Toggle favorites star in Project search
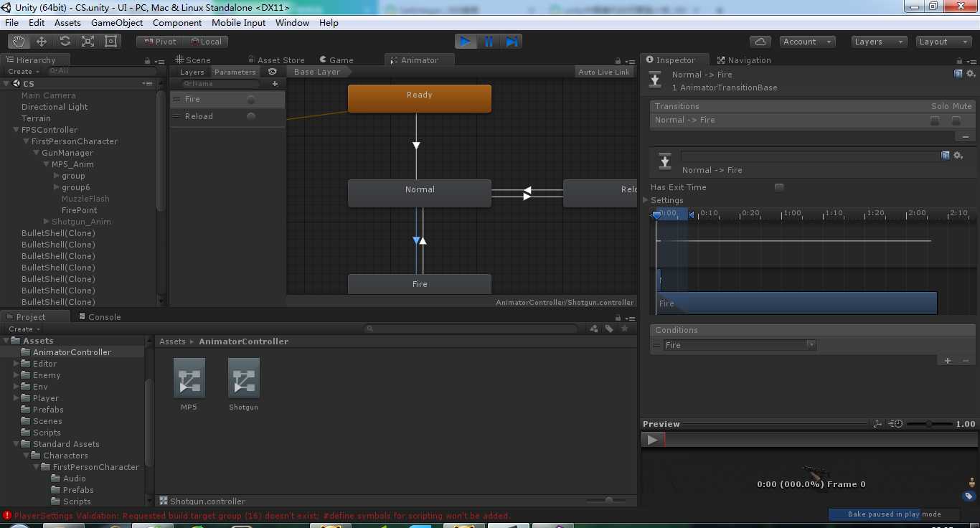Screen dimensions: 980x528 (625, 329)
